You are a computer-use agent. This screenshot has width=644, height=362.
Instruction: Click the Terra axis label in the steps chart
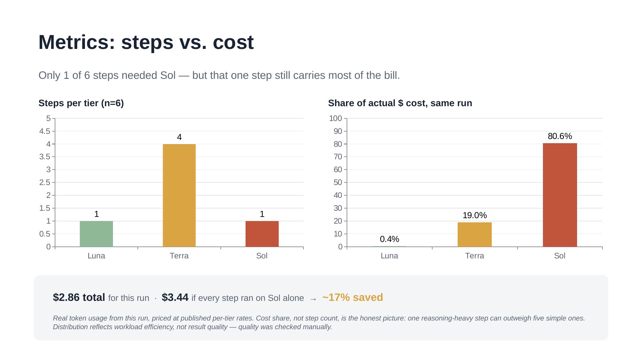click(x=179, y=256)
